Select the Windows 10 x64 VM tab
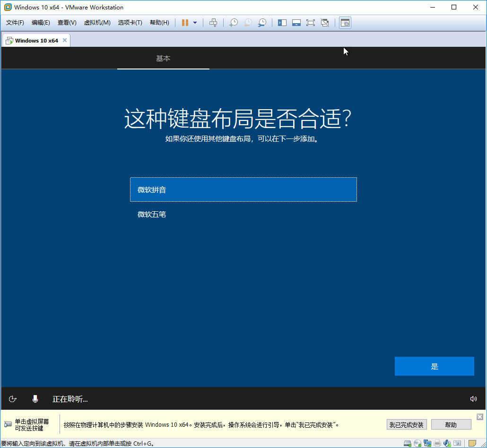Image resolution: width=487 pixels, height=448 pixels. click(x=36, y=41)
